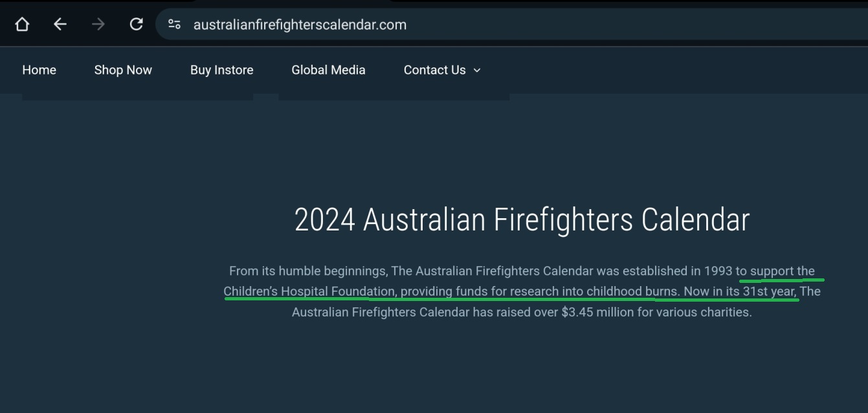Image resolution: width=868 pixels, height=413 pixels.
Task: Open the Home menu item
Action: (x=39, y=70)
